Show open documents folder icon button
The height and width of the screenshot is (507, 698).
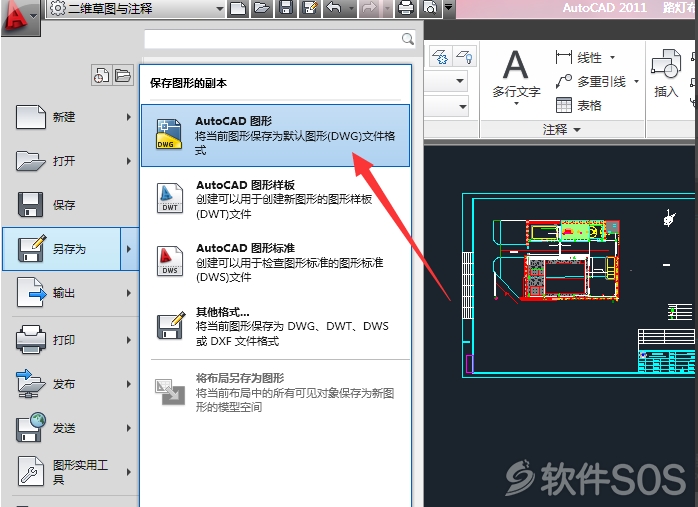pyautogui.click(x=122, y=75)
